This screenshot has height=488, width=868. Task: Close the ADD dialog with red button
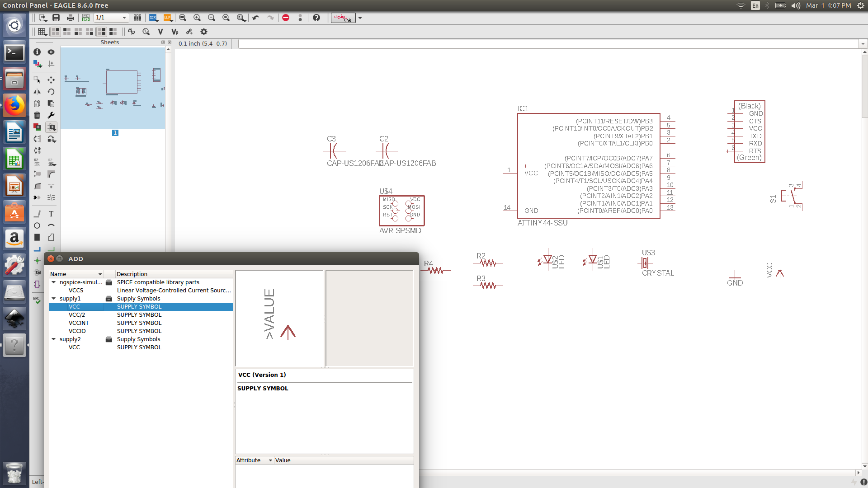[51, 259]
